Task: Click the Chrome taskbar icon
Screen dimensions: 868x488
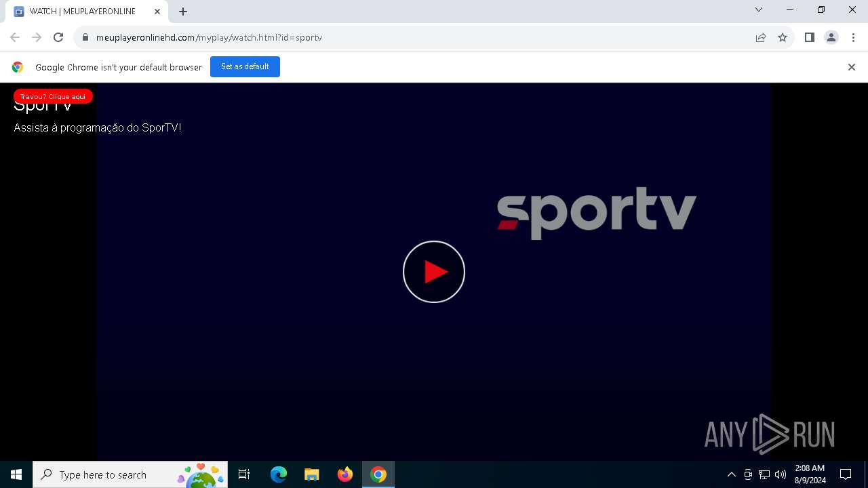Action: [x=378, y=474]
